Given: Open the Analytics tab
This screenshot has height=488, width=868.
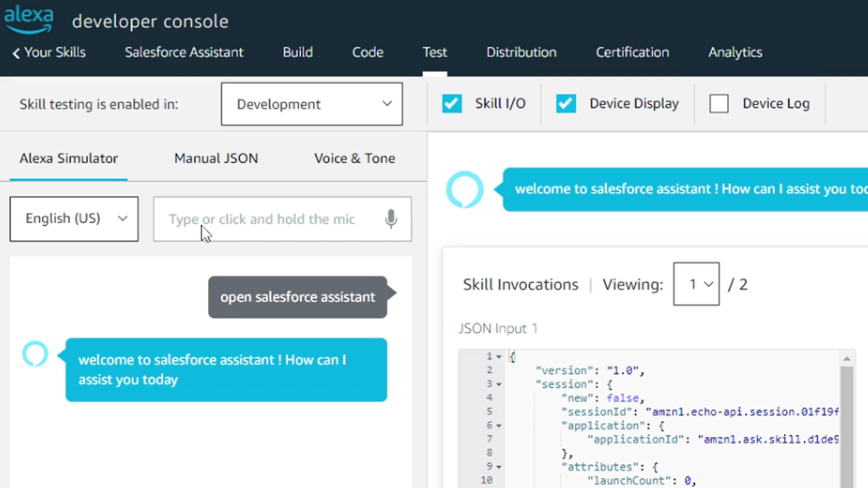Looking at the screenshot, I should click(735, 52).
